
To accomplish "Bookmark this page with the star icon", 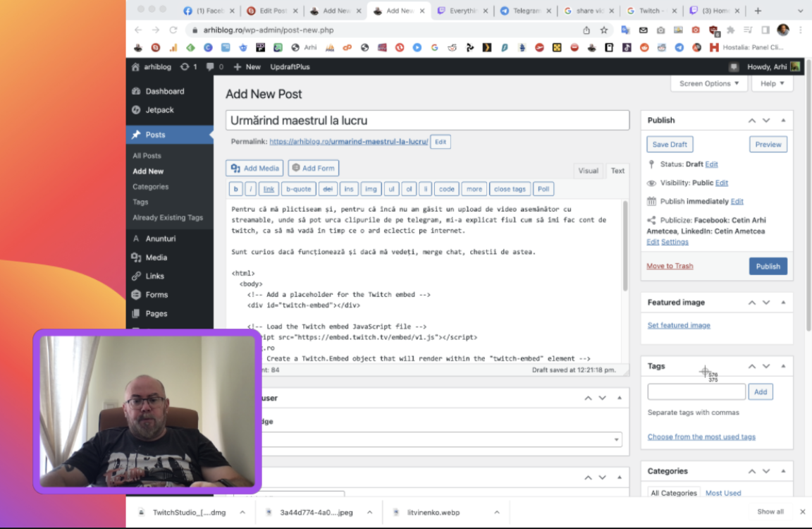I will coord(604,30).
